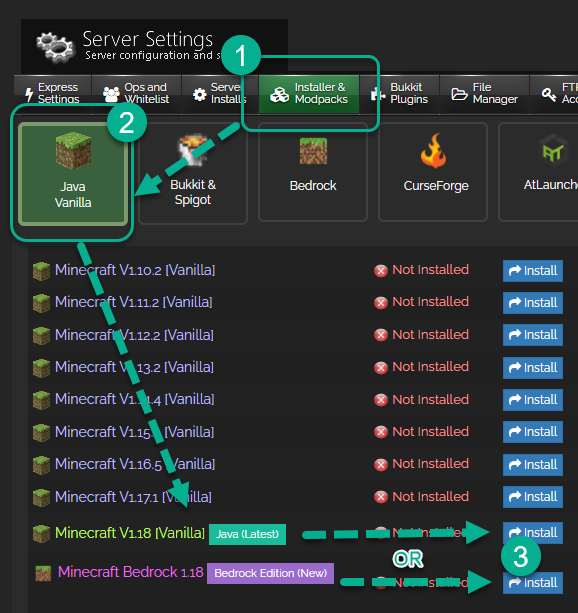
Task: Install Minecraft V1.16.5 Vanilla
Action: click(533, 464)
